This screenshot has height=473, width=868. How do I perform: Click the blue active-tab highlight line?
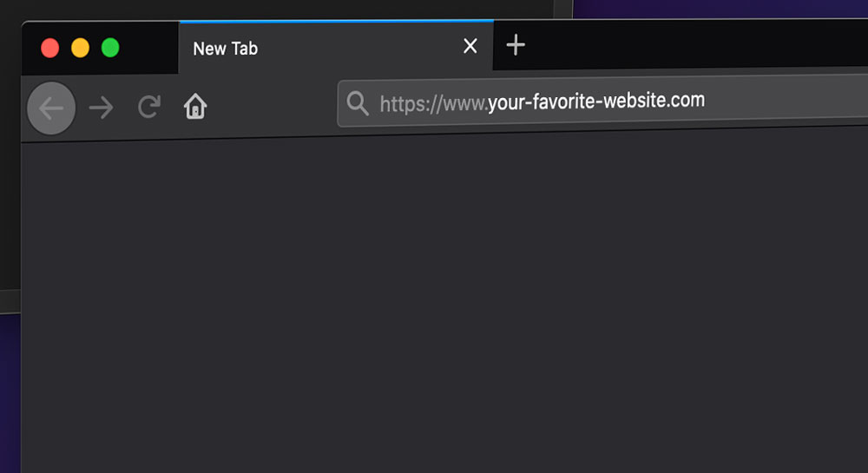point(336,21)
